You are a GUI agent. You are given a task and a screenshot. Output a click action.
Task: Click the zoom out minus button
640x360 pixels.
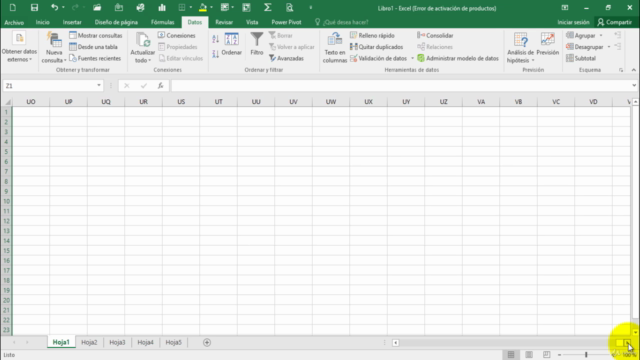click(560, 355)
